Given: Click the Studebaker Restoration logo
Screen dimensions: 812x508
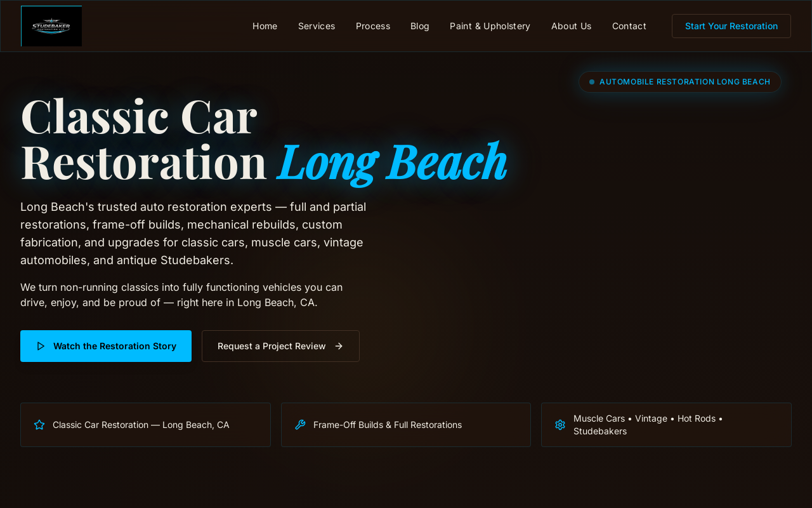Looking at the screenshot, I should pyautogui.click(x=51, y=26).
